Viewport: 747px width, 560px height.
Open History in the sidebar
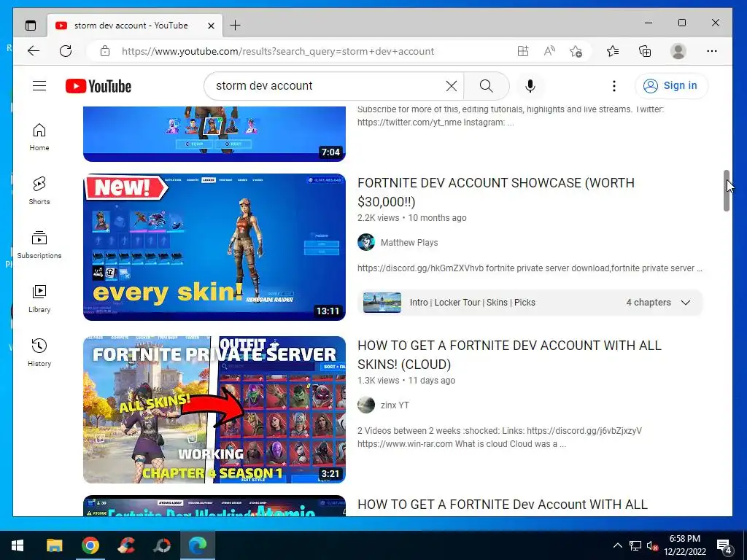click(39, 352)
